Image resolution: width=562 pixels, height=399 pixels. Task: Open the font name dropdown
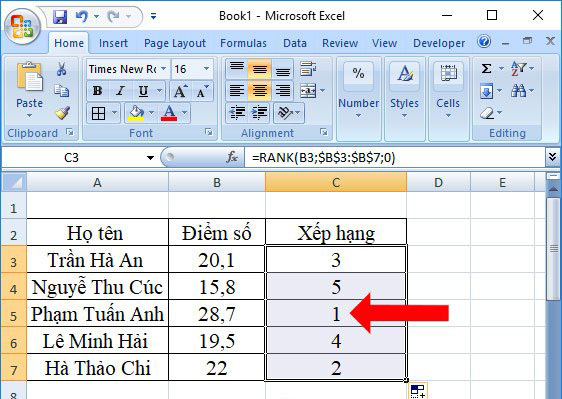pyautogui.click(x=163, y=68)
